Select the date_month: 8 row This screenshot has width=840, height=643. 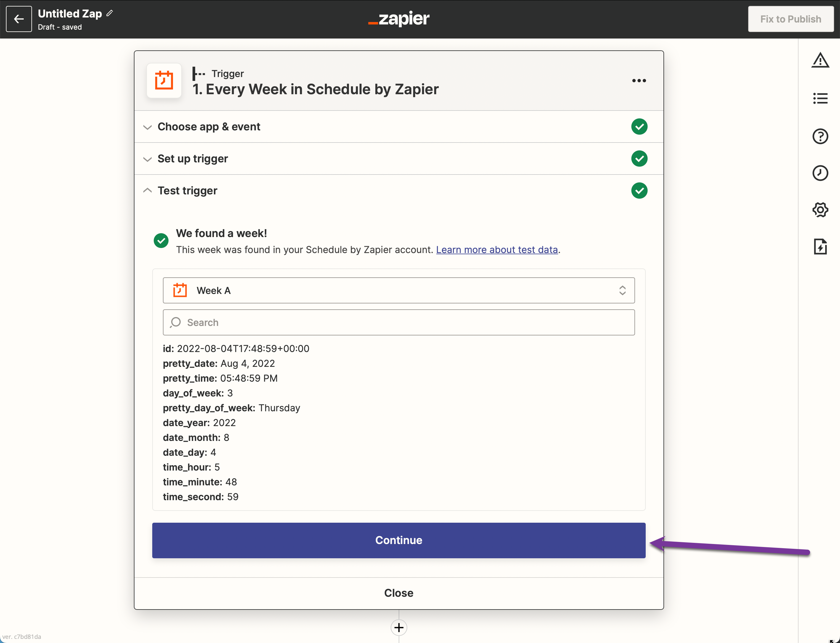click(196, 437)
